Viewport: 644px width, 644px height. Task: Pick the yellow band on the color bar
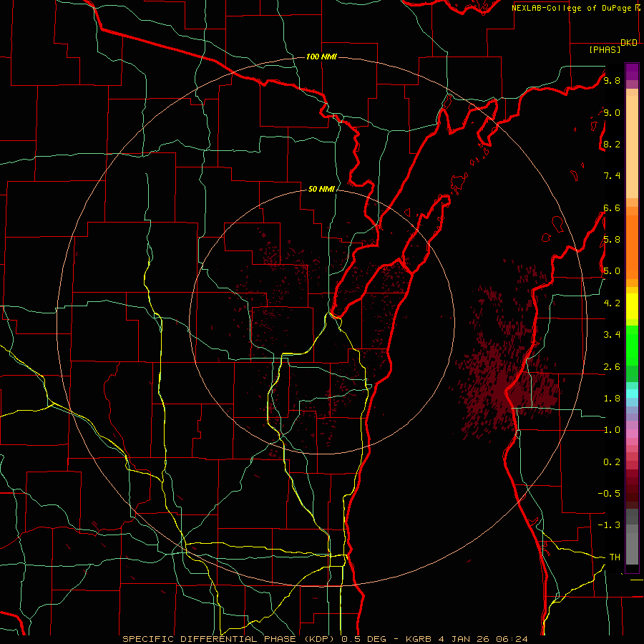[632, 306]
